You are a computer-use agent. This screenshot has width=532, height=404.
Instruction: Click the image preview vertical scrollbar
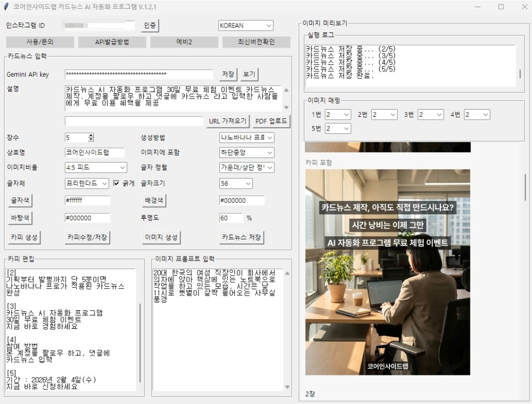(525, 188)
